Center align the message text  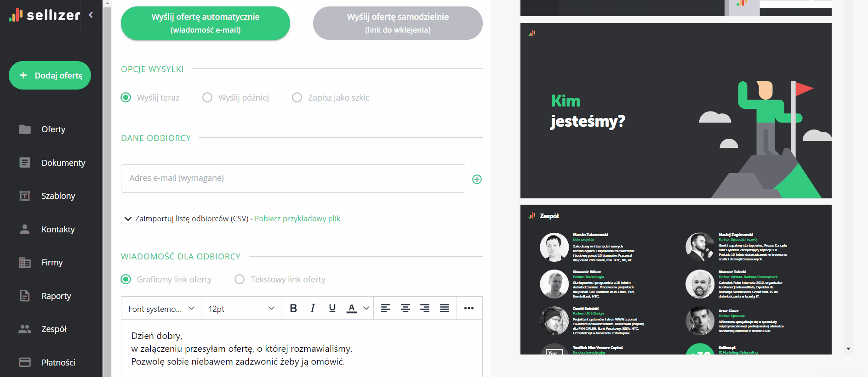(x=405, y=309)
